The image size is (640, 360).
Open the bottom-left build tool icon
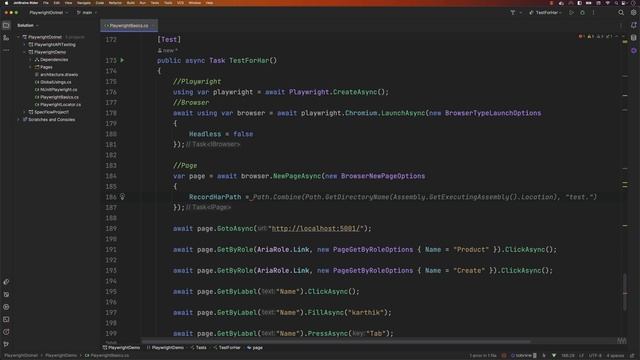[x=6, y=282]
